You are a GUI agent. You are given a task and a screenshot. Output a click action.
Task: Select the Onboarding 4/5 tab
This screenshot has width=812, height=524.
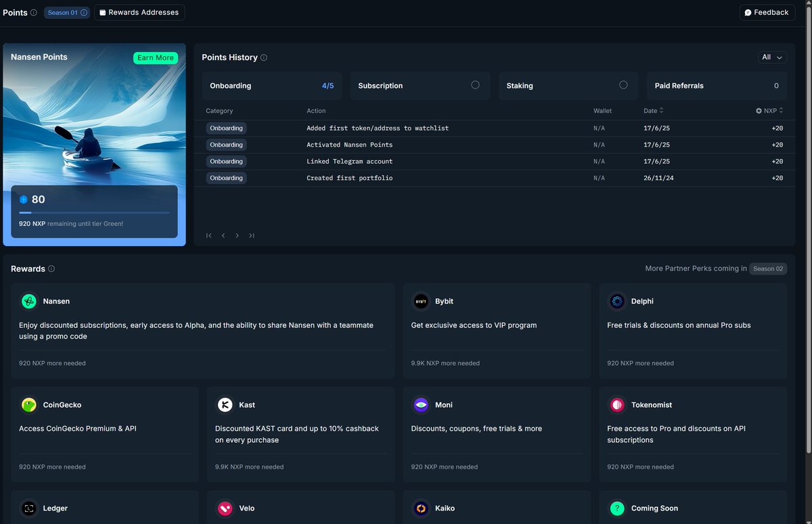point(272,86)
